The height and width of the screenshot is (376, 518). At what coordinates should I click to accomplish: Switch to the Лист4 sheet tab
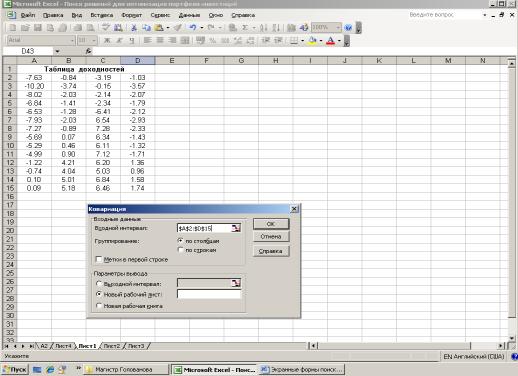pos(63,346)
